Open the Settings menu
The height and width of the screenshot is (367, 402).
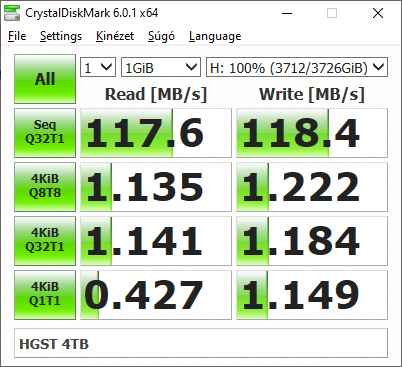(61, 36)
